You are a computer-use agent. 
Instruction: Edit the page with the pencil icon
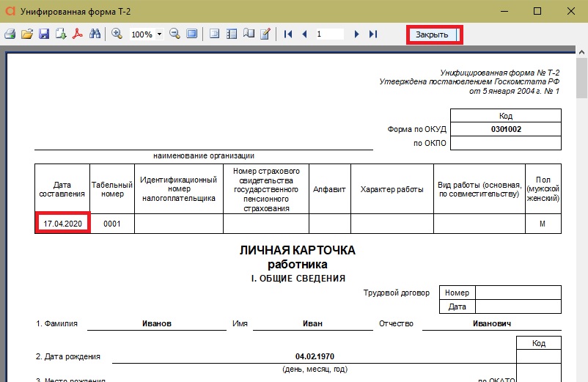click(265, 34)
